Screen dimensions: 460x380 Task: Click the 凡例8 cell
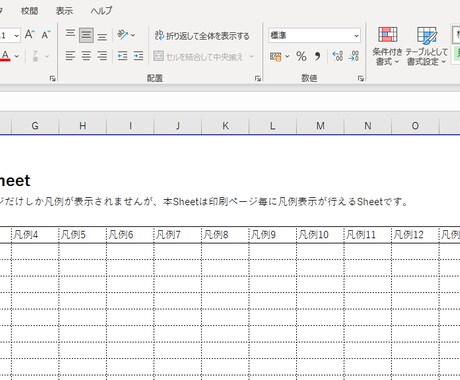[x=225, y=235]
